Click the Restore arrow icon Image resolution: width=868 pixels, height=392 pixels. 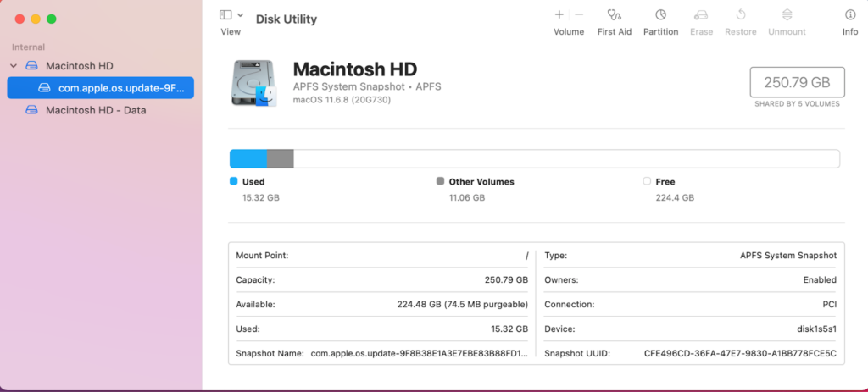coord(740,15)
